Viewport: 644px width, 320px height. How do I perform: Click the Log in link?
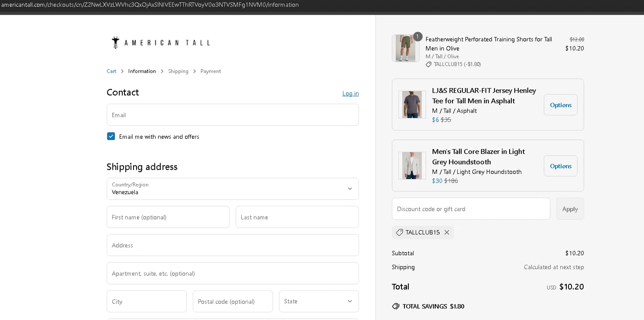point(351,93)
